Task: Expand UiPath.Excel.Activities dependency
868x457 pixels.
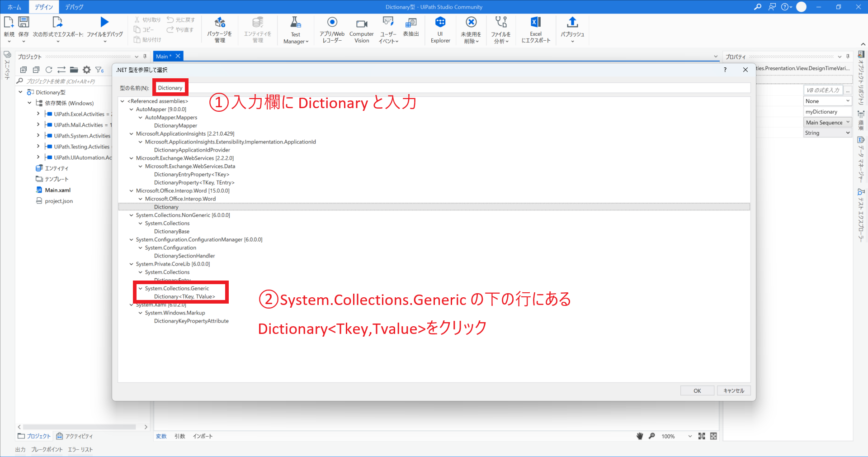Action: click(38, 114)
